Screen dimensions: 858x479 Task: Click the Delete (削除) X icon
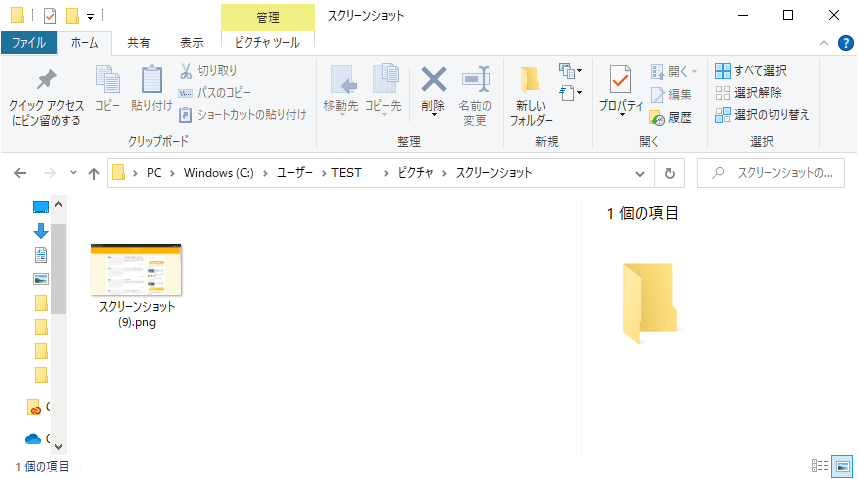pos(433,80)
